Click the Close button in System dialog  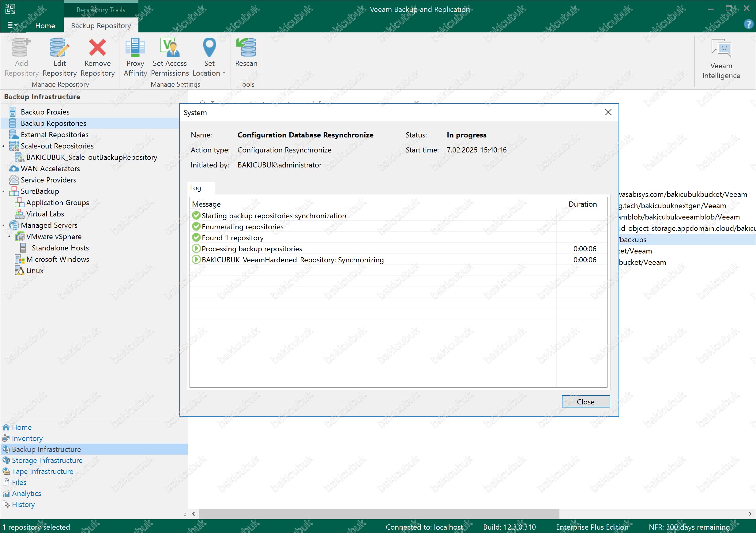tap(585, 401)
